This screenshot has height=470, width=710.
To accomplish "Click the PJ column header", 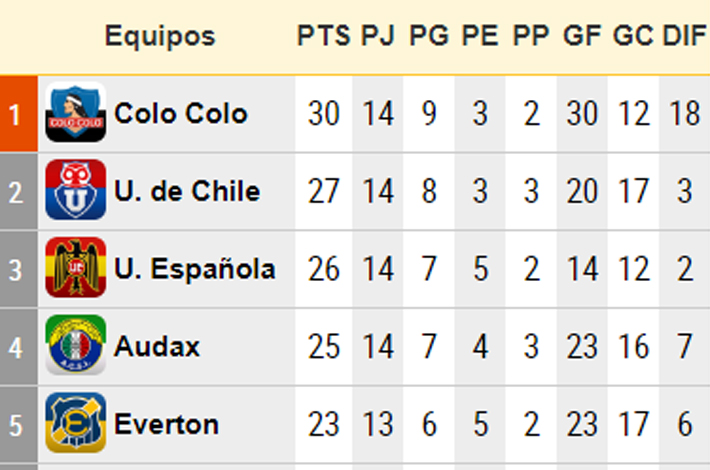I will [378, 35].
